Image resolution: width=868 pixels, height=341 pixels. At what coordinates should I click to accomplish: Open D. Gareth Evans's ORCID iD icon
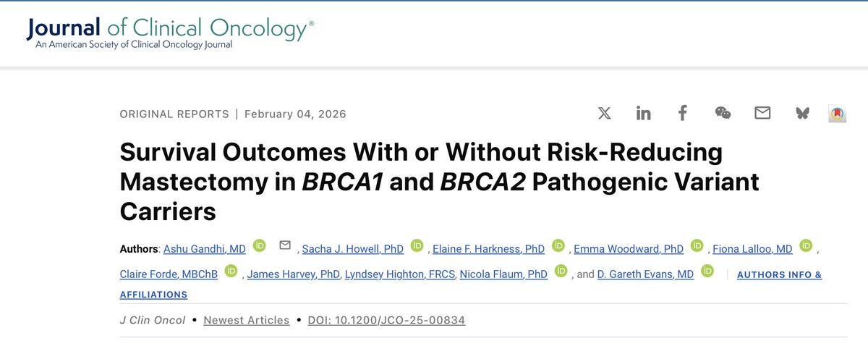(x=707, y=271)
